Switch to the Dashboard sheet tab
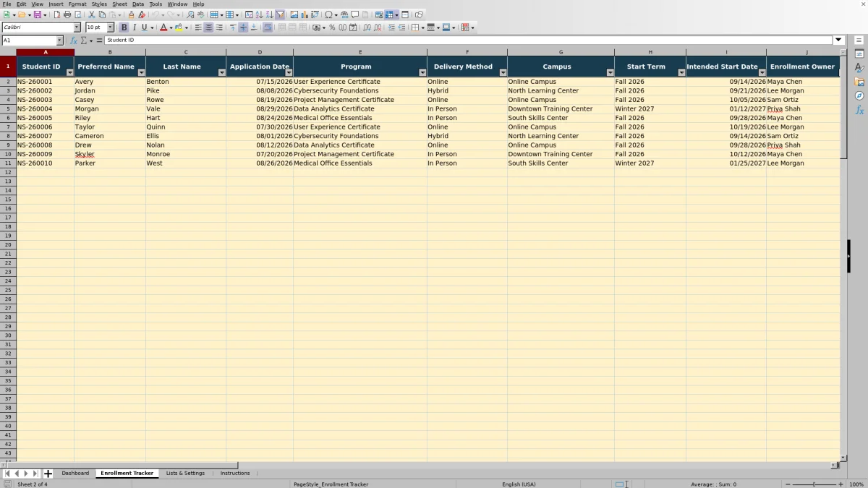 pyautogui.click(x=75, y=474)
